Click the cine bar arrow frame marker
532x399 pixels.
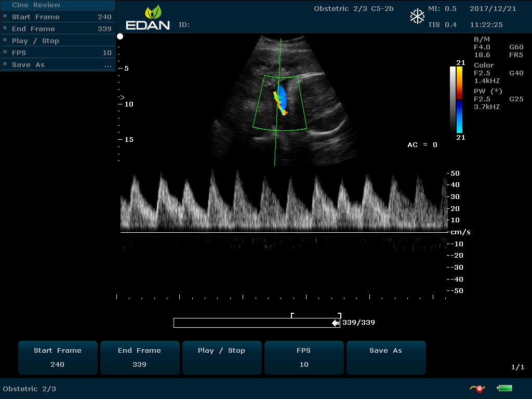coord(336,323)
